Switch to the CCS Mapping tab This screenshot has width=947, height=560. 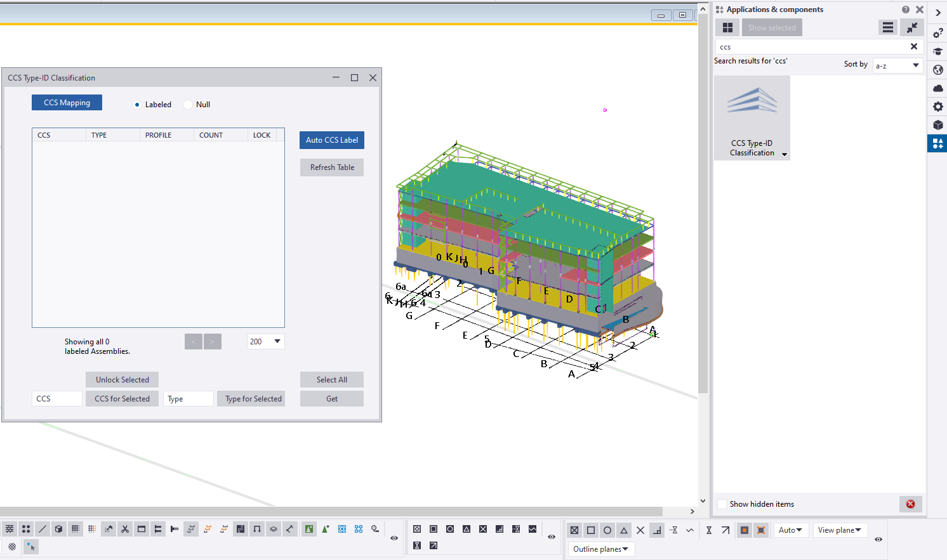pyautogui.click(x=67, y=102)
